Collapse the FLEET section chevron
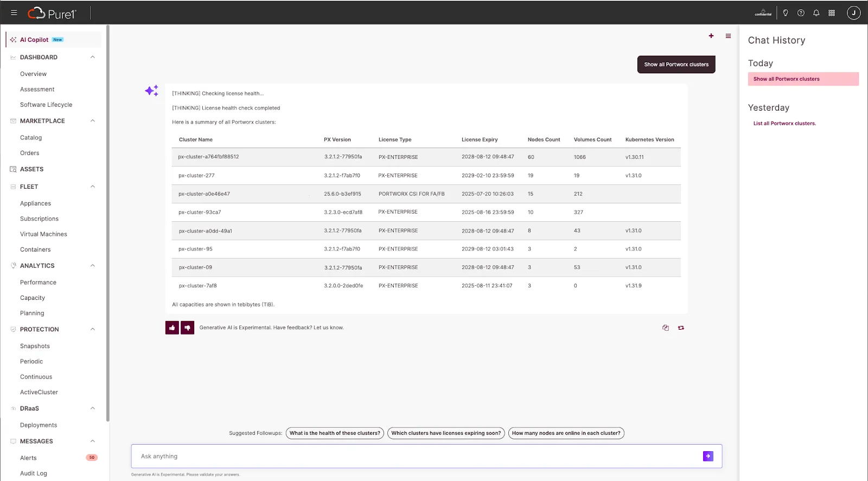The width and height of the screenshot is (868, 481). click(x=92, y=187)
